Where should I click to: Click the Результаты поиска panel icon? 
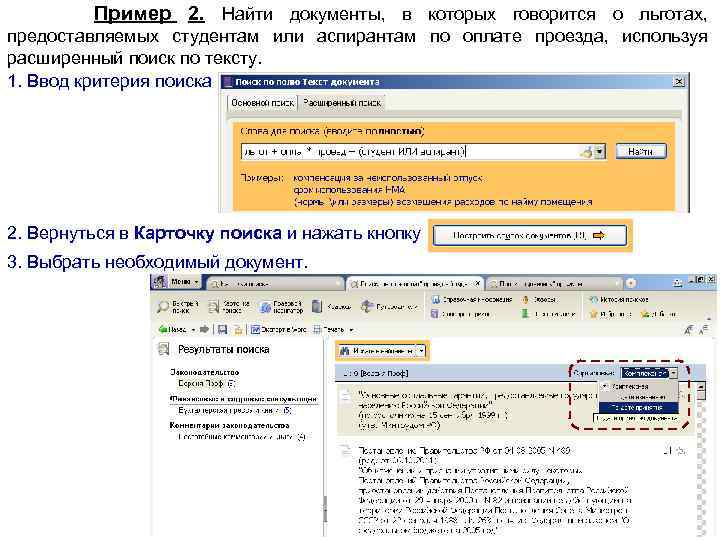pyautogui.click(x=163, y=349)
